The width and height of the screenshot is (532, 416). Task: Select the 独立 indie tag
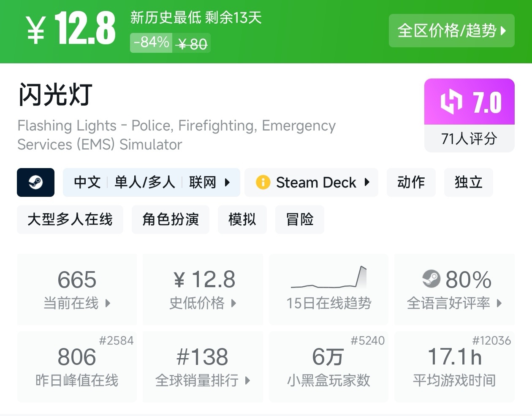[x=468, y=182]
